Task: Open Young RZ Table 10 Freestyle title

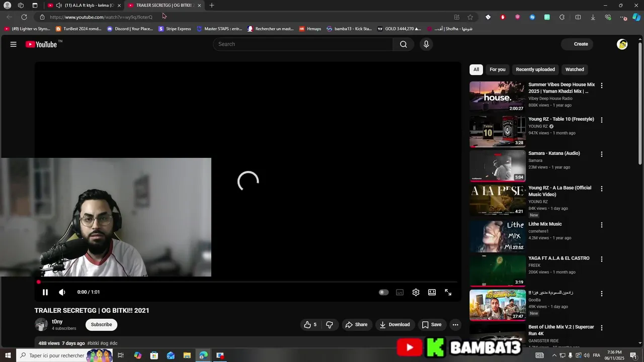Action: pyautogui.click(x=561, y=119)
